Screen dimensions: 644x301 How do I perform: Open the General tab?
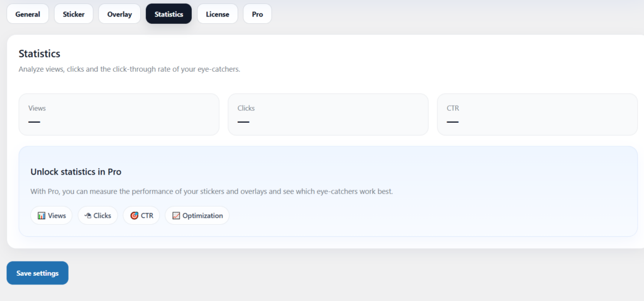point(28,14)
